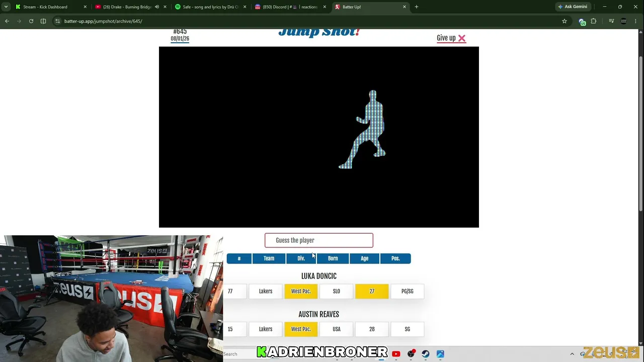Select the # jersey number column header
This screenshot has width=644, height=362.
(239, 258)
